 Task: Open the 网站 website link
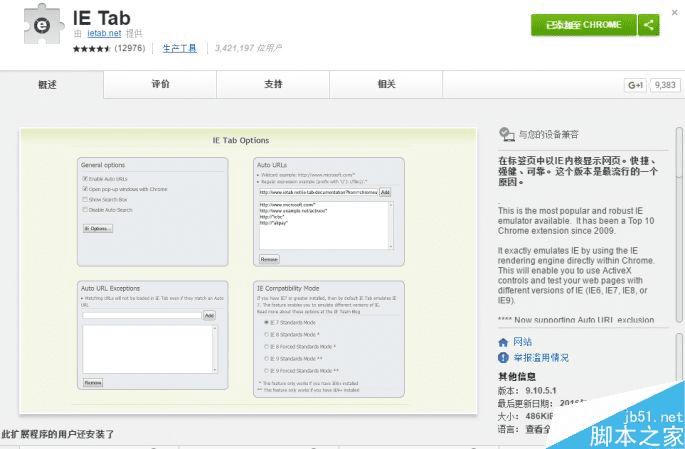(522, 342)
